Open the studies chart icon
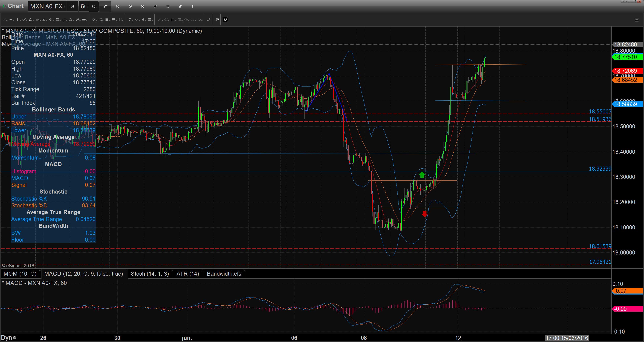Viewport: 644px width, 342px height. tap(118, 6)
